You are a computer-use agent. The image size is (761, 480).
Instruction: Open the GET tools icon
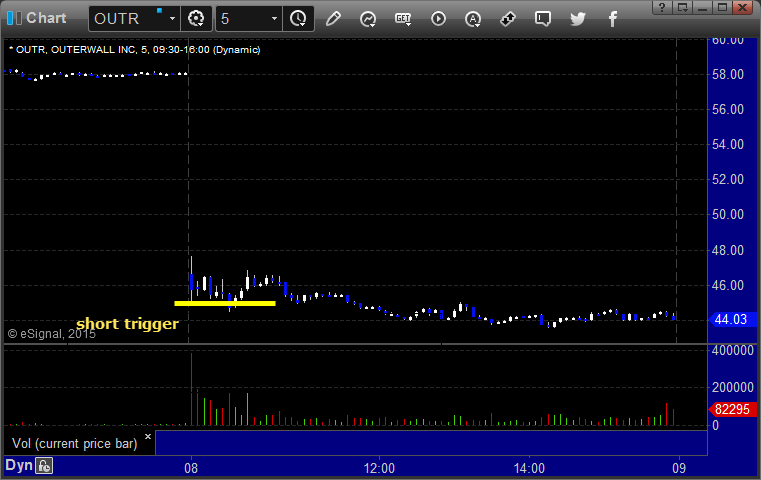pos(403,19)
